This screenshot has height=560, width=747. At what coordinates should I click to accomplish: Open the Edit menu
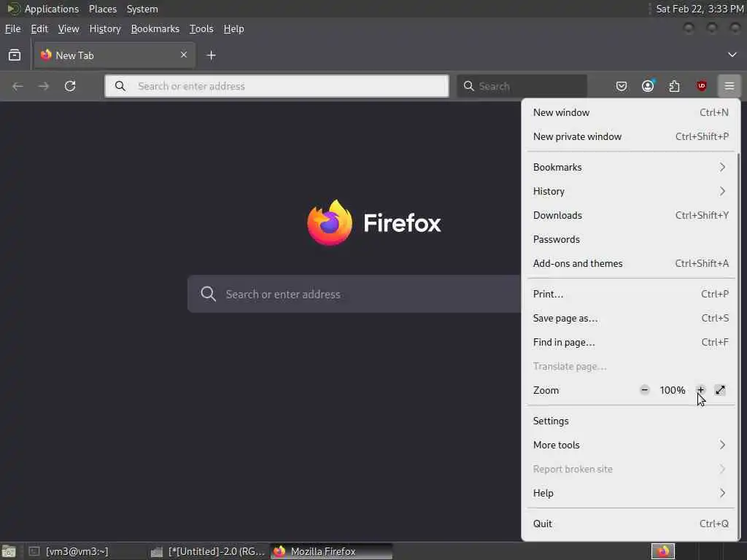(x=39, y=29)
